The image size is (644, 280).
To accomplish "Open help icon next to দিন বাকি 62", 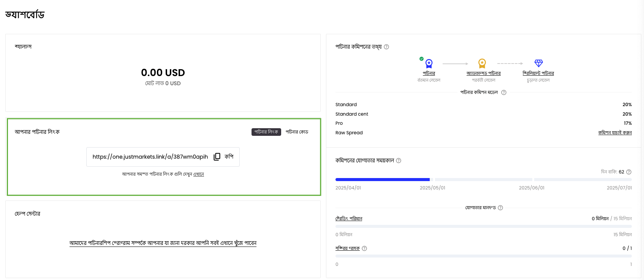I will [x=629, y=172].
